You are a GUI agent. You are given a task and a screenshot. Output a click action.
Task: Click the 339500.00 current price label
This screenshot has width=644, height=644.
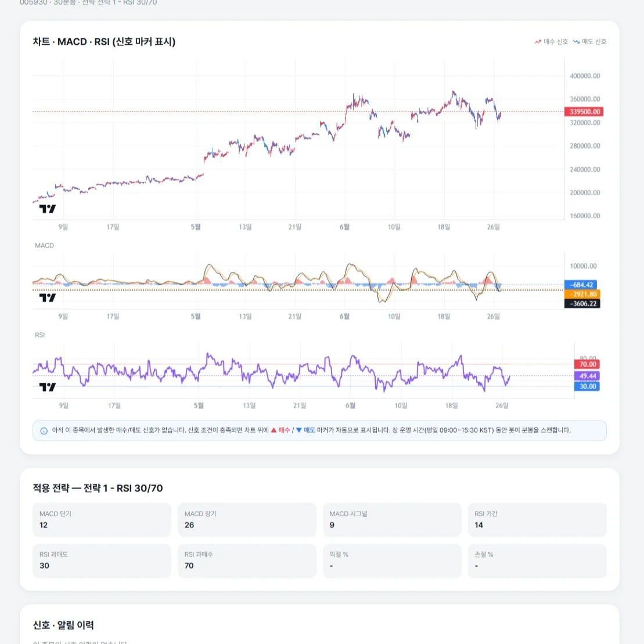click(x=584, y=111)
